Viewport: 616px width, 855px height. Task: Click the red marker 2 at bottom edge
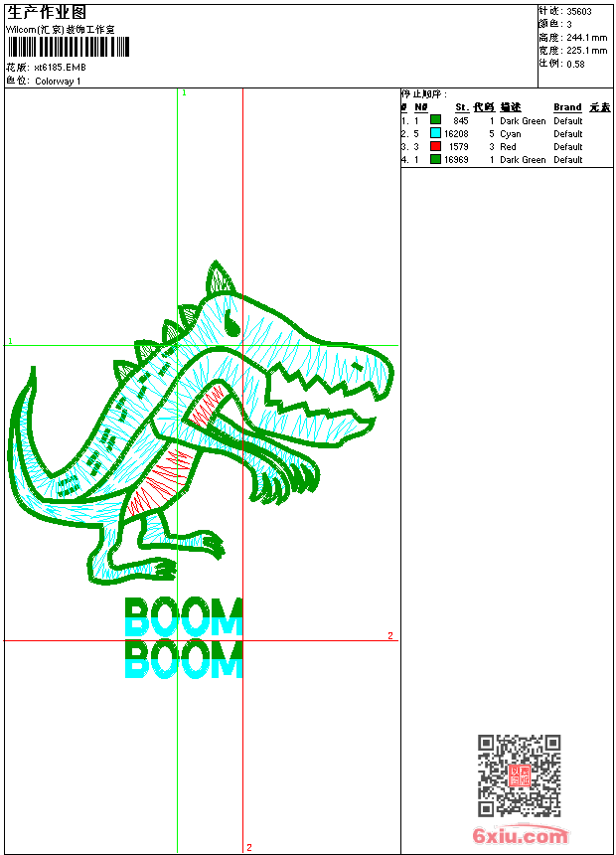tap(248, 847)
